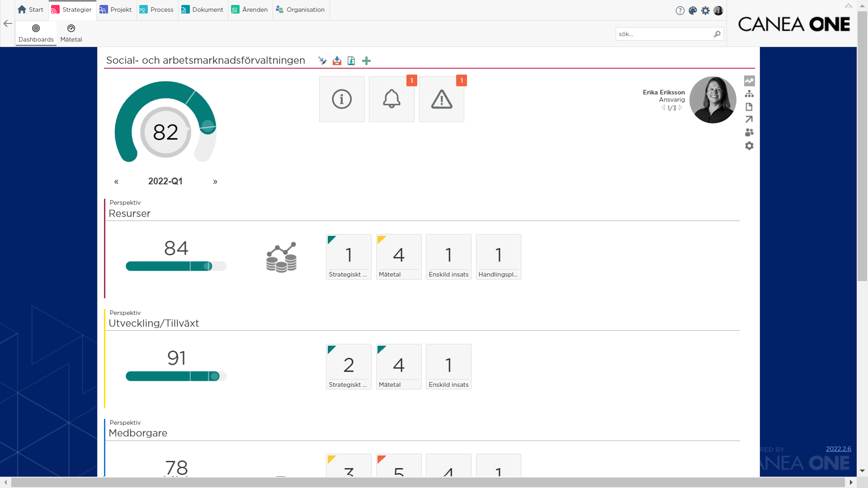
Task: Click the help question mark icon
Action: pos(680,10)
